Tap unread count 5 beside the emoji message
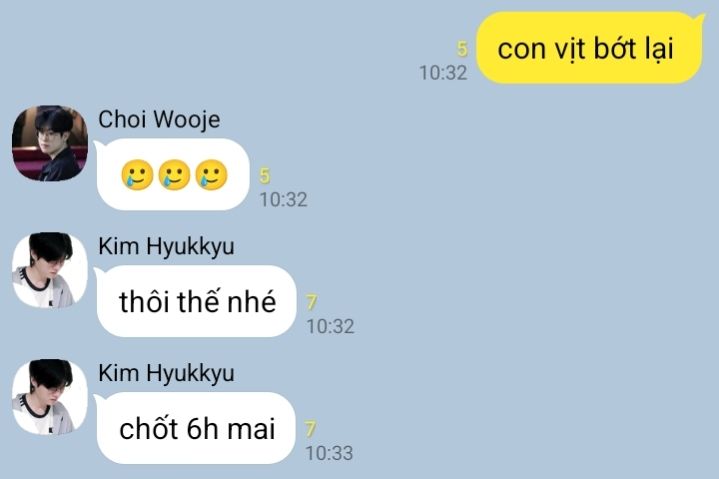The height and width of the screenshot is (479, 719). coord(265,176)
